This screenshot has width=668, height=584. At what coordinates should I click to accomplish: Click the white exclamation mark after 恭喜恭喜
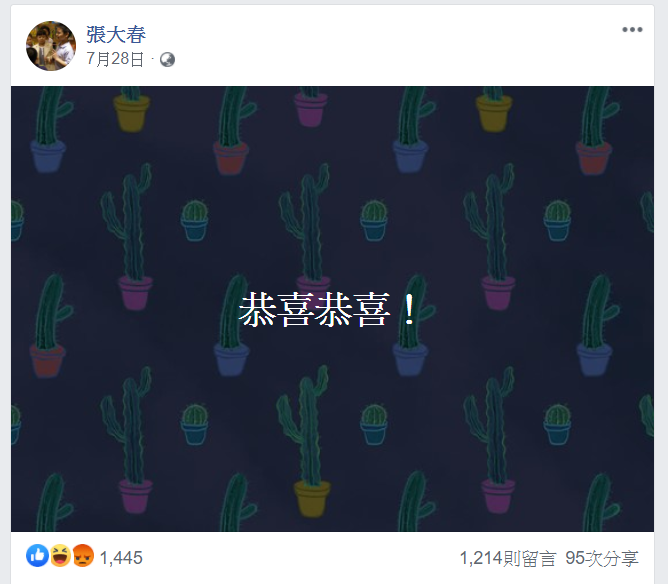click(409, 310)
